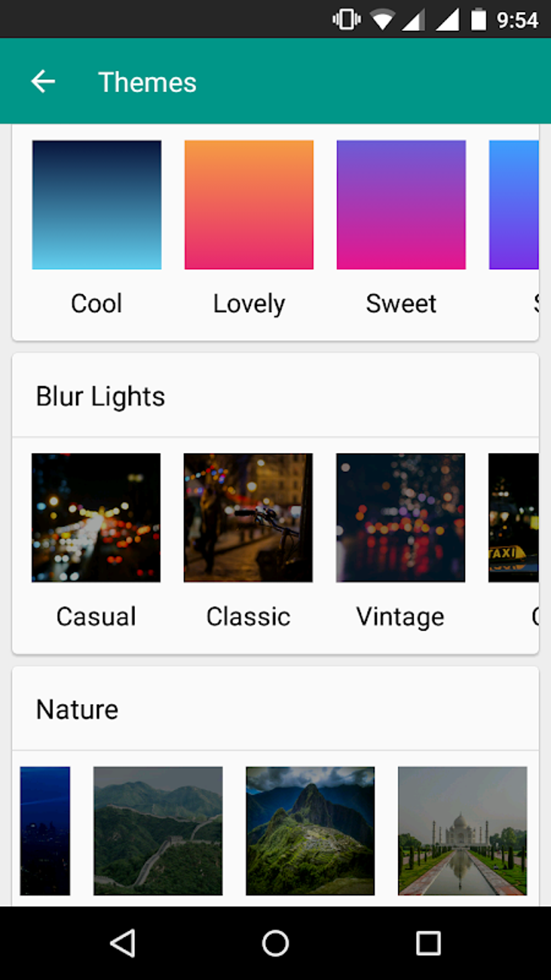The width and height of the screenshot is (551, 980).
Task: Pick the Taj Mahal nature thumbnail
Action: point(462,831)
